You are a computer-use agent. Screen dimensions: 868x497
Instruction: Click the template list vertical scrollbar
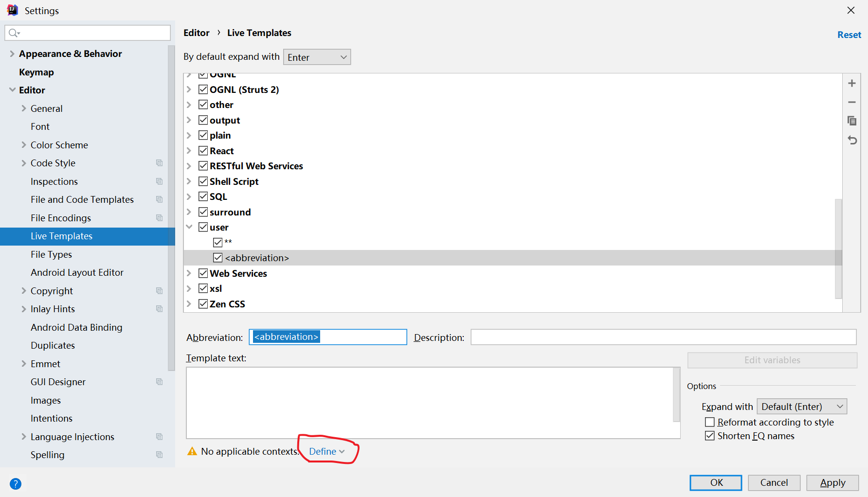[838, 248]
